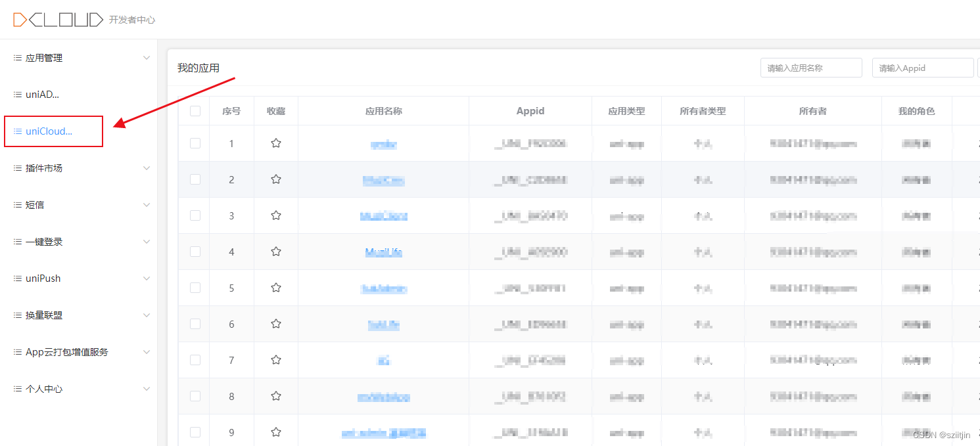Focus the 请输入Appid search field

923,68
